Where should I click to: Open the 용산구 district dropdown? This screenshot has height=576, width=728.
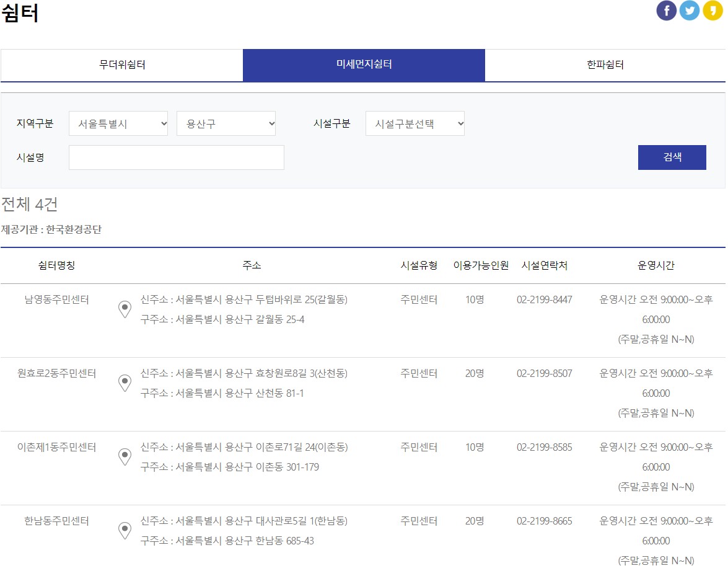[226, 123]
